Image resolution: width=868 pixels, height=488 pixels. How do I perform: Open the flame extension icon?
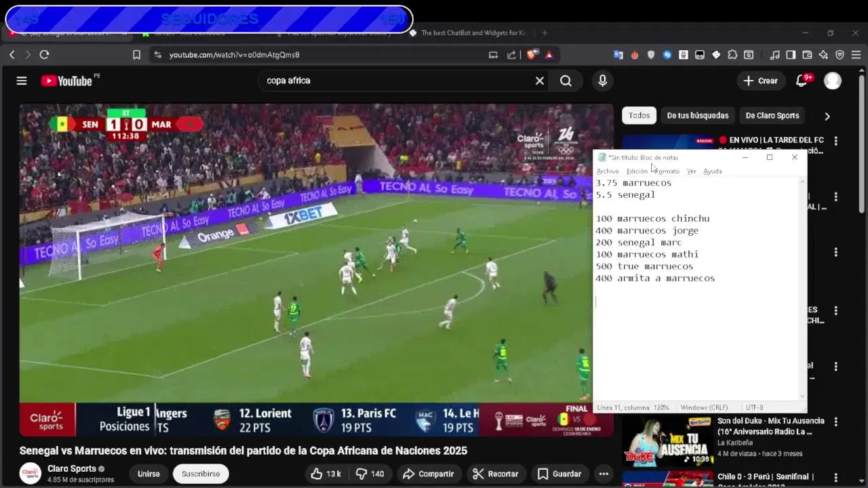coord(635,55)
